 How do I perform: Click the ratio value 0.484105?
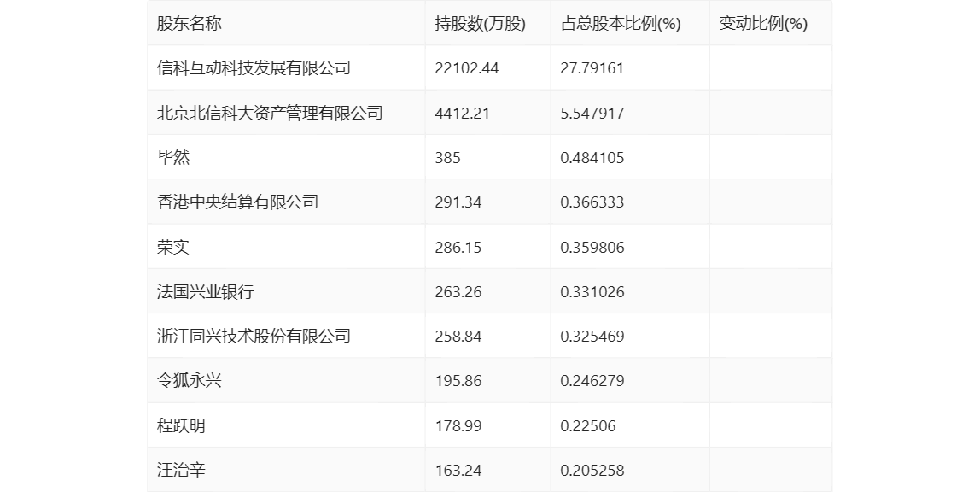click(592, 157)
